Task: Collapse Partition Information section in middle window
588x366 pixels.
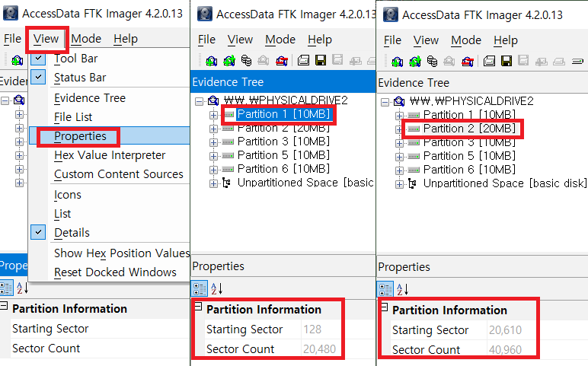Action: click(198, 307)
